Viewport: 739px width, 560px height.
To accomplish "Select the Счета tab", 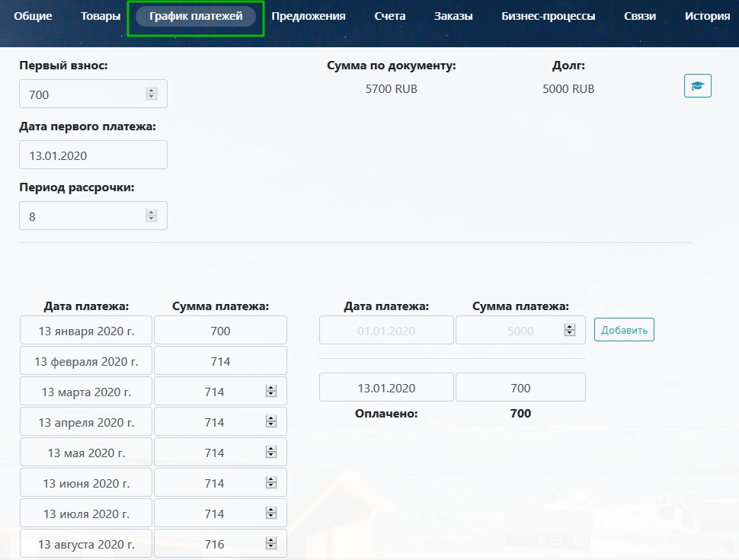I will point(390,16).
